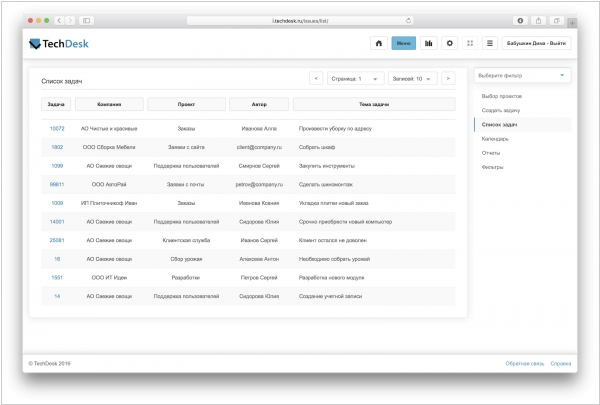
Task: Switch to grid view icon
Action: 470,44
